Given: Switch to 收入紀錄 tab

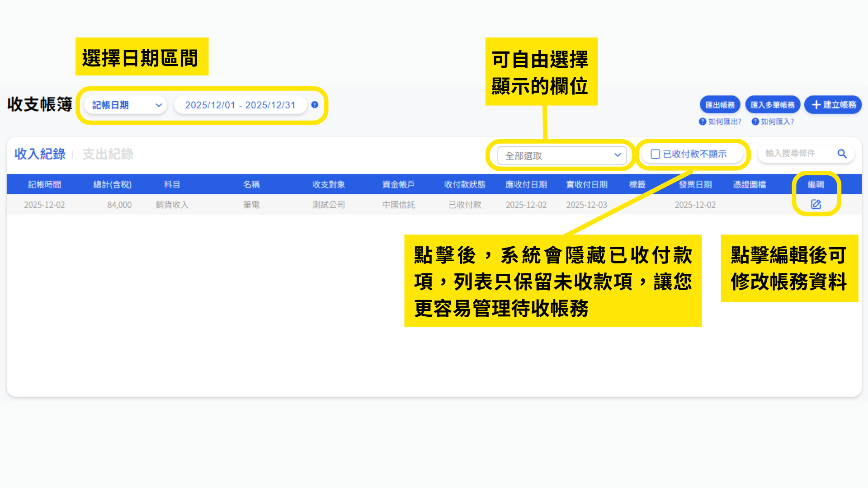Looking at the screenshot, I should tap(40, 154).
